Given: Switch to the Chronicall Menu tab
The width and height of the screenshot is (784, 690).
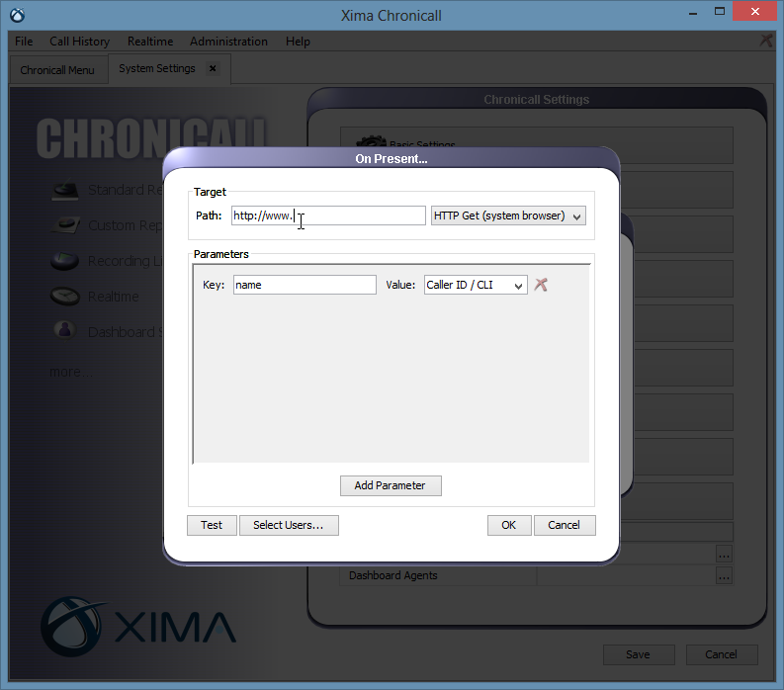Looking at the screenshot, I should click(x=57, y=70).
